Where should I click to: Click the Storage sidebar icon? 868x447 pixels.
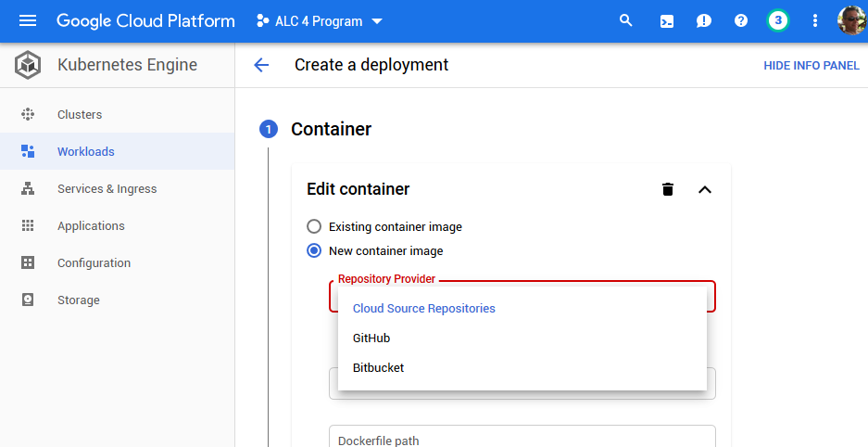point(28,300)
